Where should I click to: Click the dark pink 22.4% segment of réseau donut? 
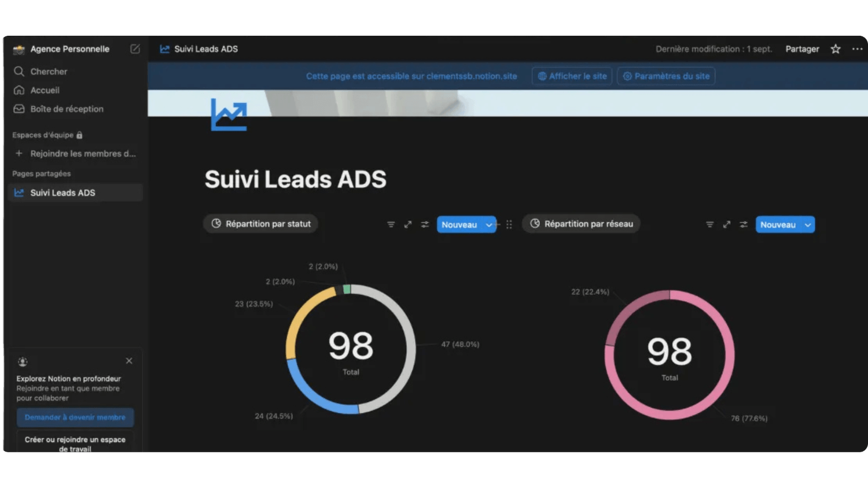[x=628, y=310]
